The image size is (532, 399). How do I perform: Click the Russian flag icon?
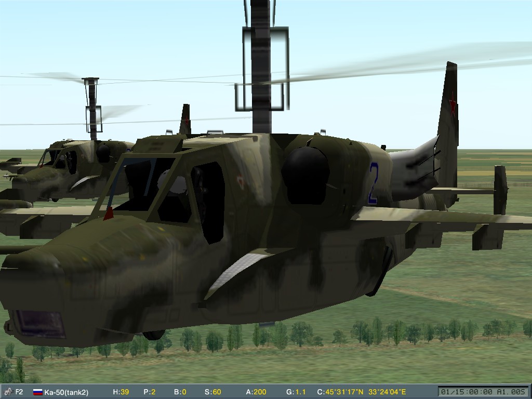point(37,392)
